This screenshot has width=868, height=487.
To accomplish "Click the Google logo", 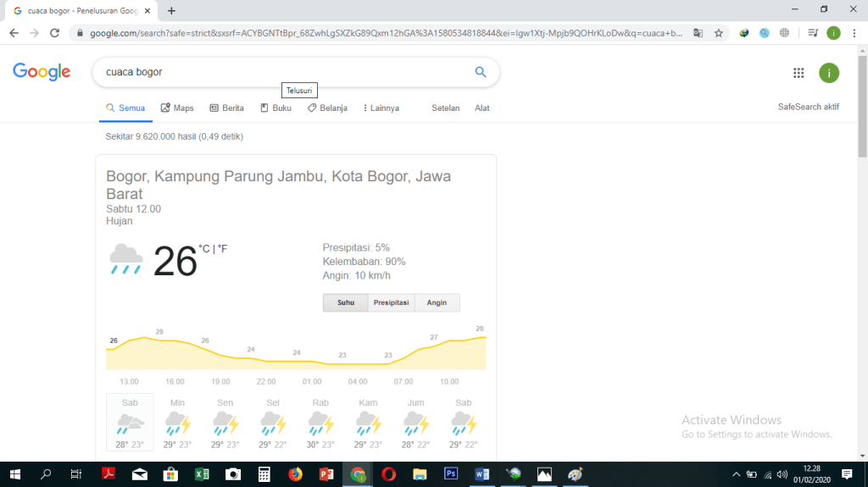I will 42,72.
